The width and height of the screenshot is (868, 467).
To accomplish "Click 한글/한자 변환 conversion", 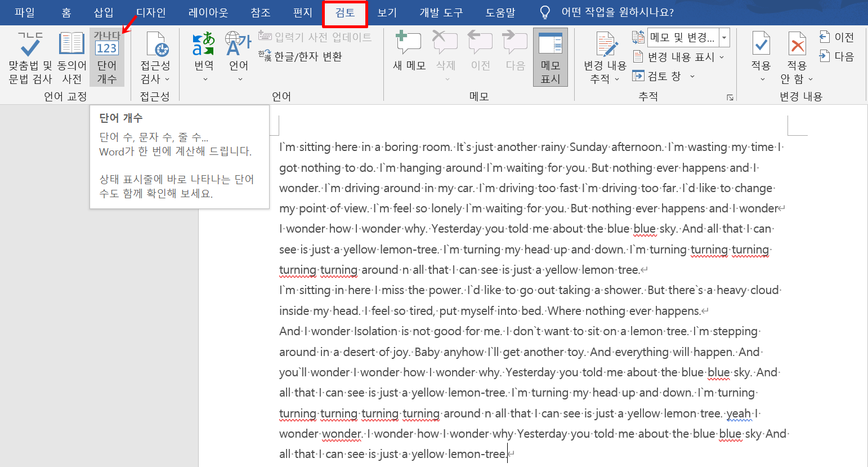I will coord(300,56).
